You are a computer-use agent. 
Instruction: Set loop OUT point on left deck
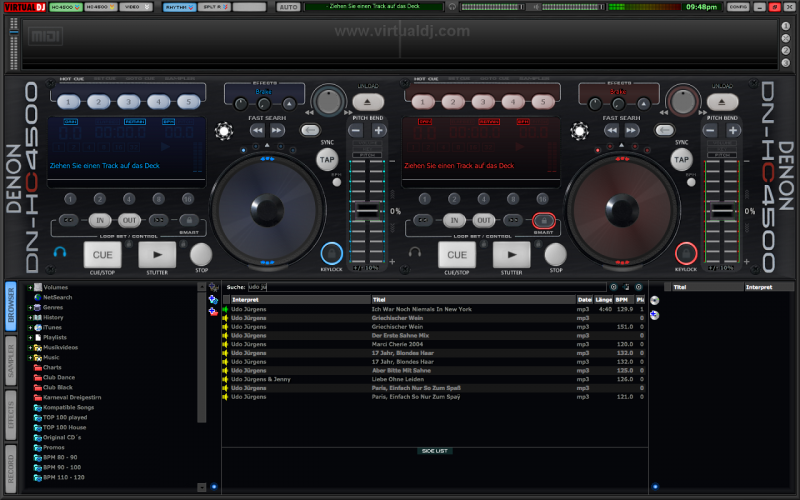tap(129, 220)
